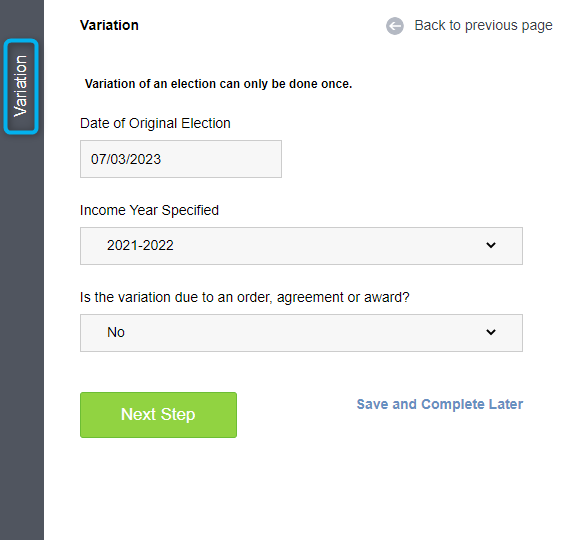The image size is (564, 540).
Task: Open the Variation sidebar tab
Action: pos(21,86)
